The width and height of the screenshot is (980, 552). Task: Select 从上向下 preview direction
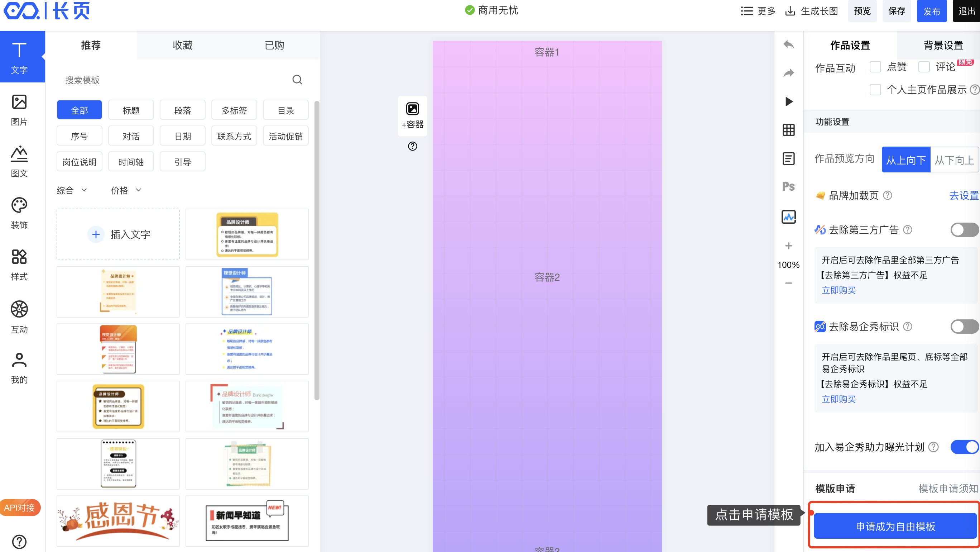(906, 160)
